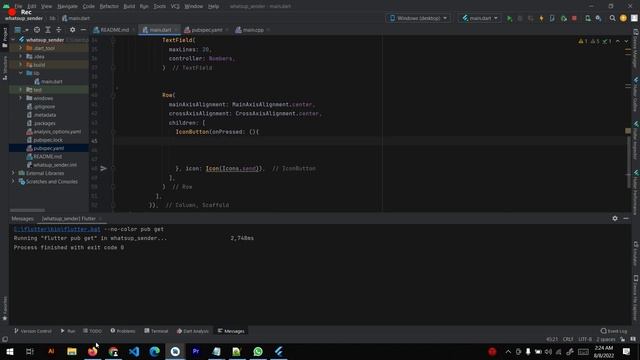640x360 pixels.
Task: Click the gear icon in Project panel header
Action: tap(72, 30)
